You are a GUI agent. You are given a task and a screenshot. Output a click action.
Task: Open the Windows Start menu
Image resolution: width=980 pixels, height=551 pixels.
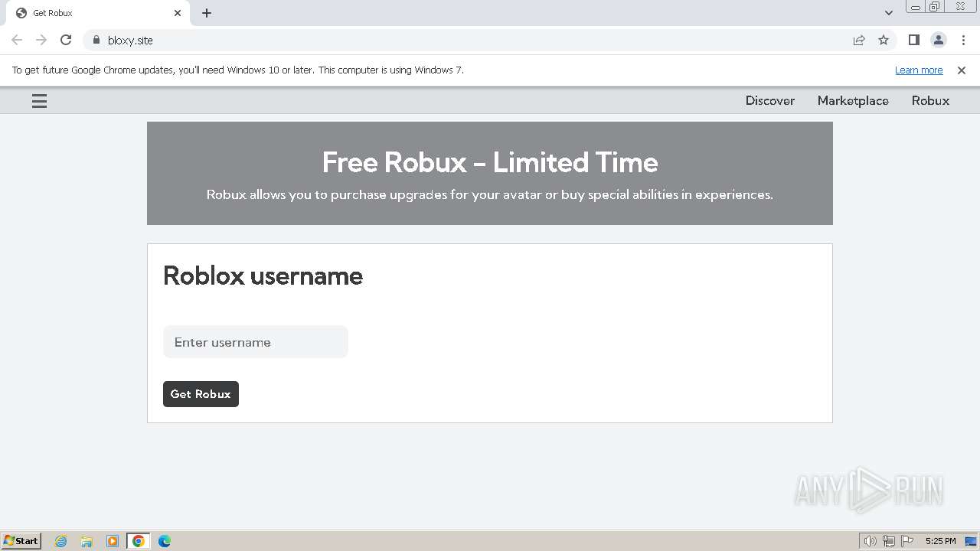tap(21, 540)
